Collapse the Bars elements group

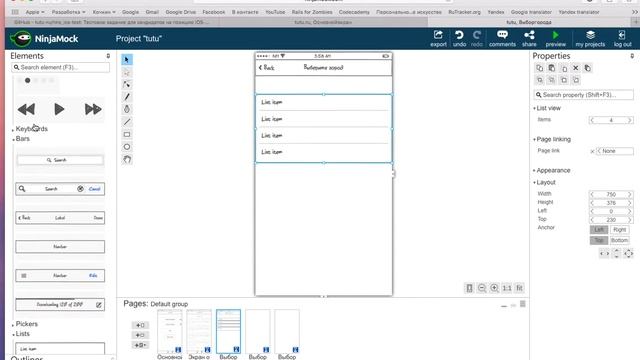(21, 139)
